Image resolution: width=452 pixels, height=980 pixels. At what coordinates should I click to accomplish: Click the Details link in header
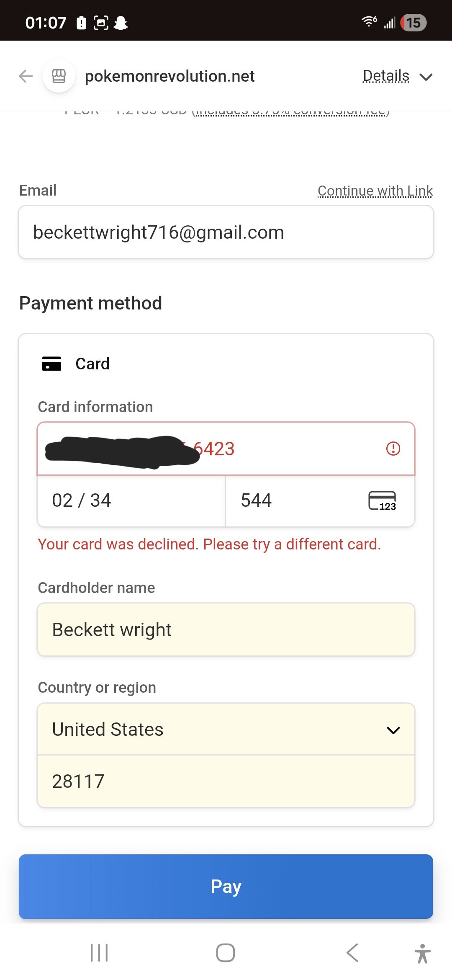(x=386, y=76)
